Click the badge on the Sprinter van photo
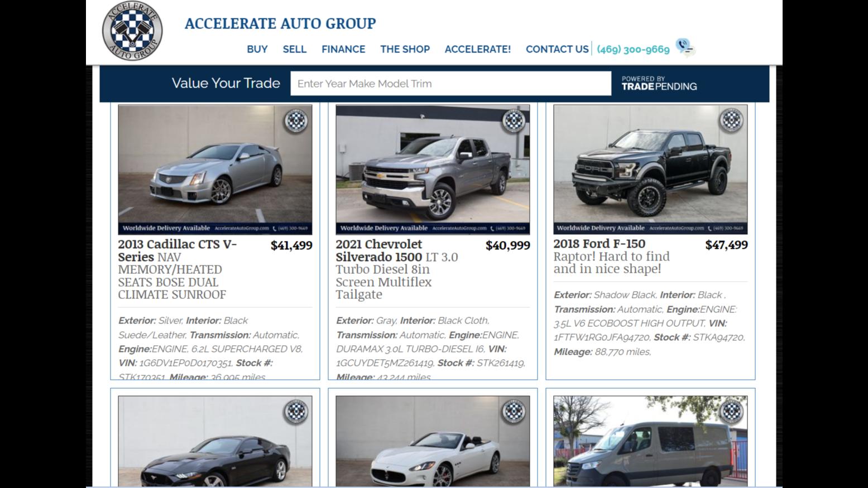Viewport: 868px width, 488px height. click(x=731, y=412)
